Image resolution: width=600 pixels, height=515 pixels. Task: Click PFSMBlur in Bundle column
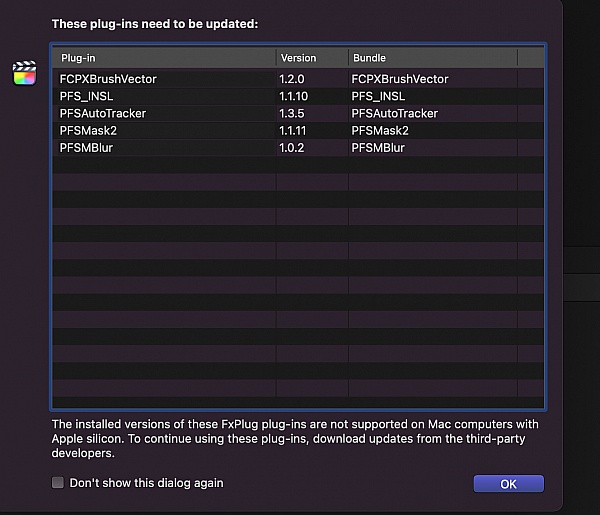[378, 147]
